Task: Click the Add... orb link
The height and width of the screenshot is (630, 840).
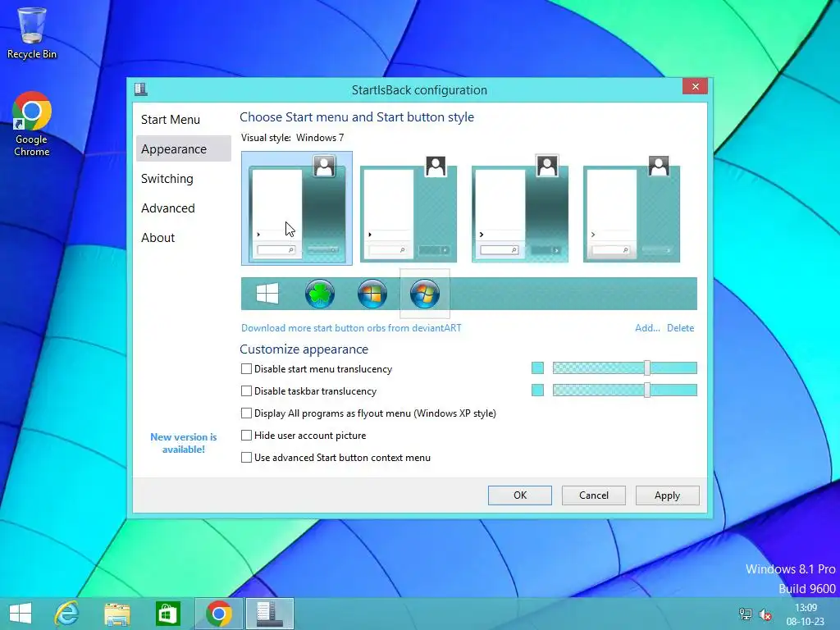Action: [x=647, y=328]
